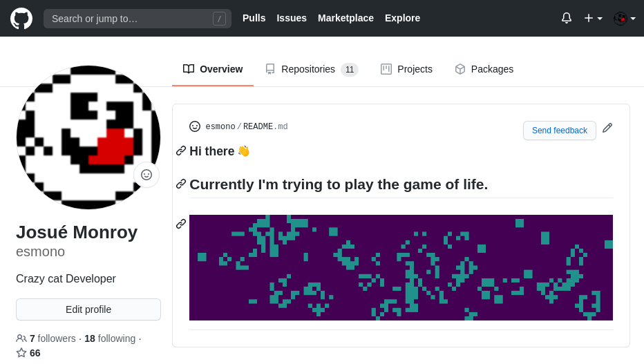This screenshot has height=364, width=644.
Task: Click Edit profile button
Action: [x=88, y=309]
